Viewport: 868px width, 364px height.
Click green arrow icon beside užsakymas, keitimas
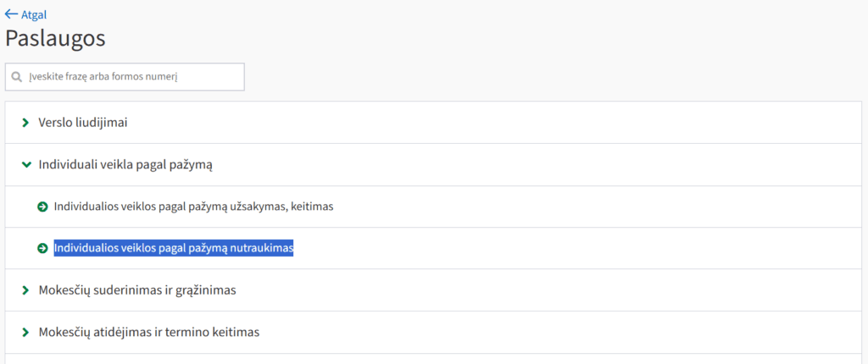click(42, 207)
